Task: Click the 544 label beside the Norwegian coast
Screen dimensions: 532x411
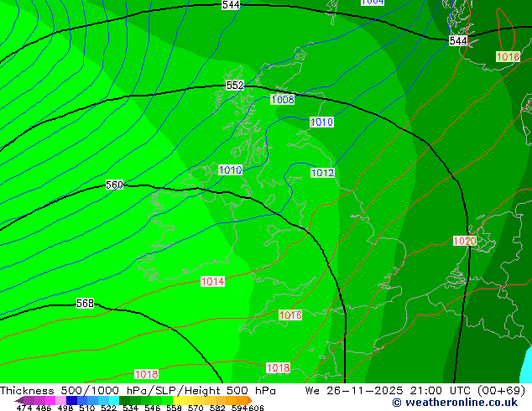Action: pos(458,41)
